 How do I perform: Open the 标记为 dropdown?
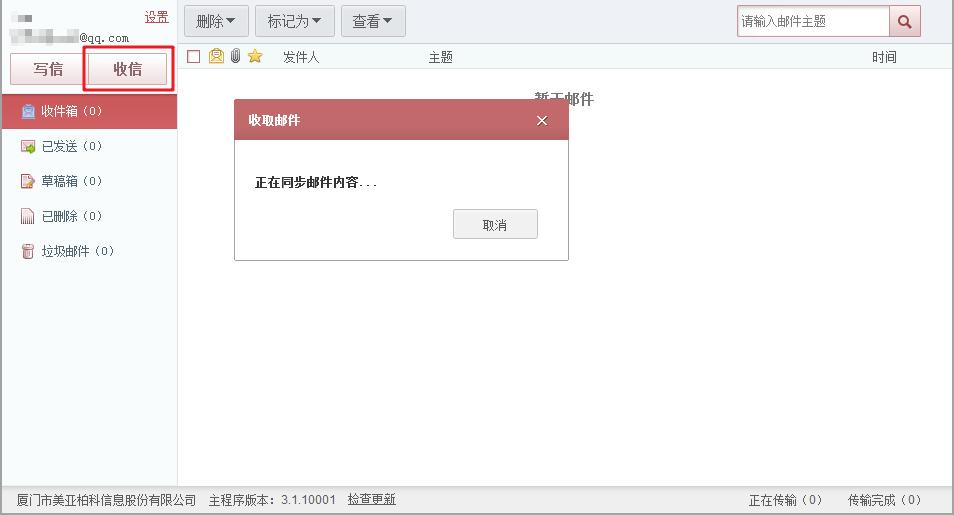(x=294, y=21)
